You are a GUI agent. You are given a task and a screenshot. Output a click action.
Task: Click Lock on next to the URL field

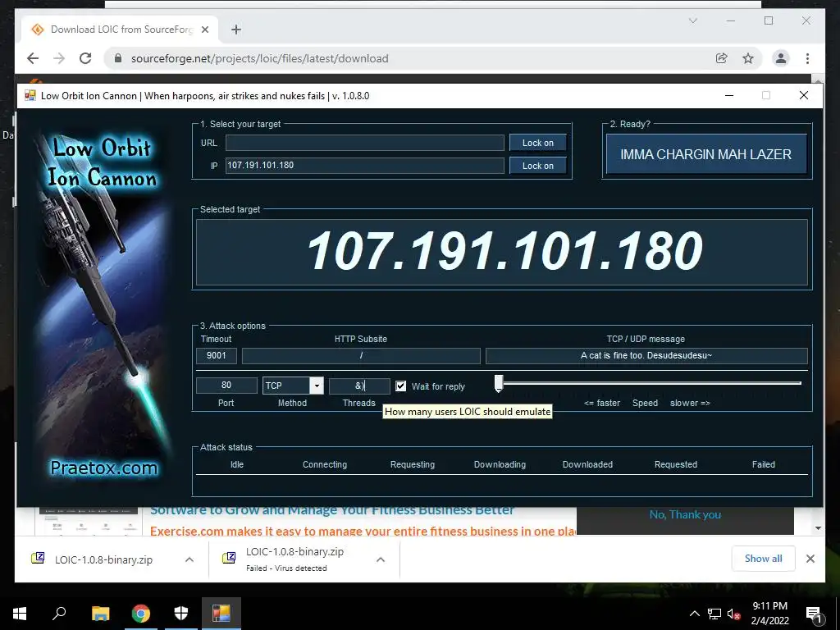pyautogui.click(x=538, y=143)
